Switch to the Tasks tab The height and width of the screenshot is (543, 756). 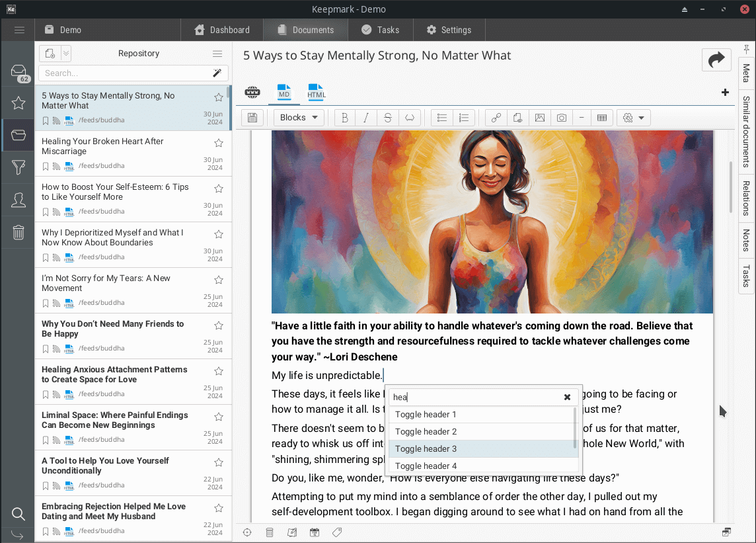tap(380, 30)
